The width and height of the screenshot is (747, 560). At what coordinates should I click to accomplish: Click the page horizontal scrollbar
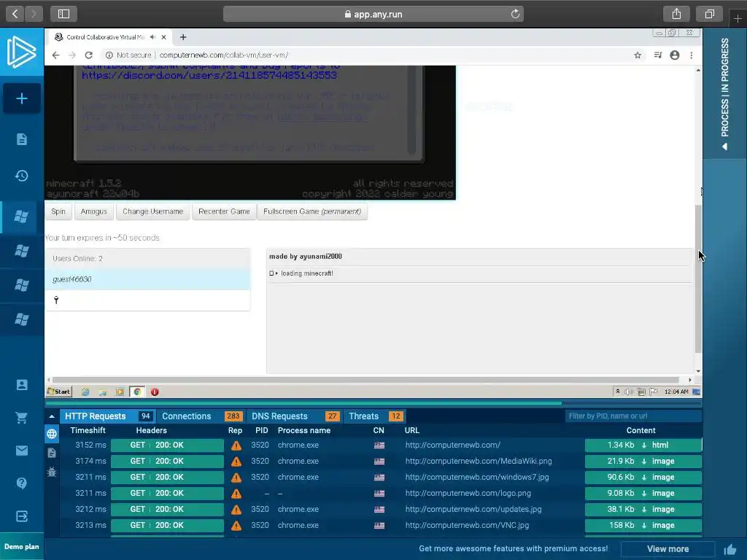click(x=365, y=380)
